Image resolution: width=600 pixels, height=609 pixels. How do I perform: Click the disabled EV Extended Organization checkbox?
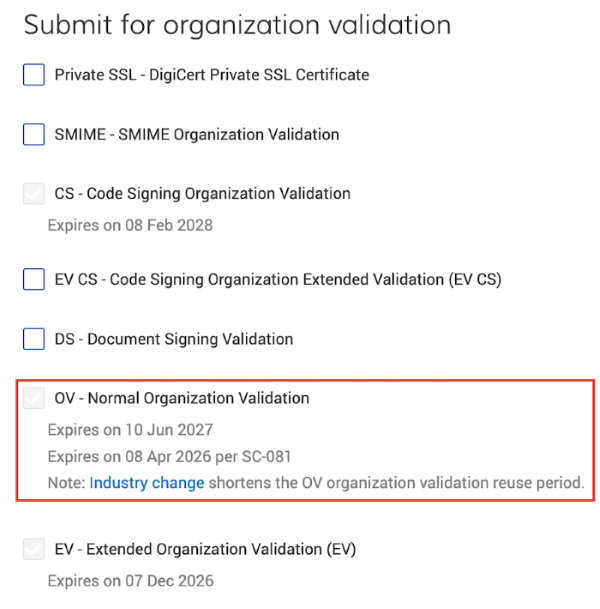34,549
